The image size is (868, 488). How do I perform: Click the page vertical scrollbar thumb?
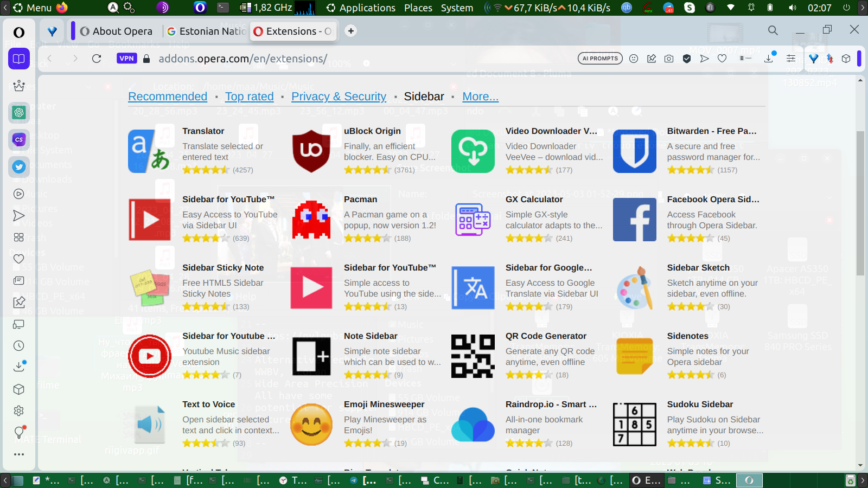pyautogui.click(x=860, y=203)
